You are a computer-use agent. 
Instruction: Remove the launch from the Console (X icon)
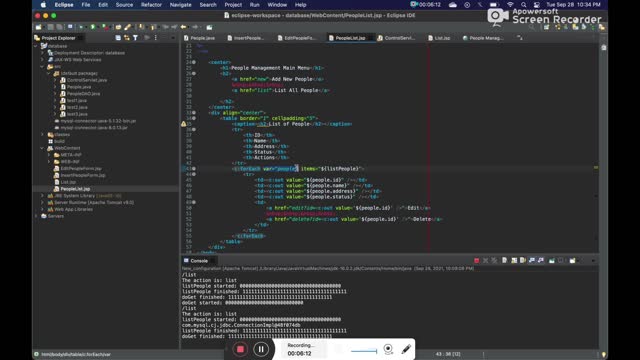[485, 260]
